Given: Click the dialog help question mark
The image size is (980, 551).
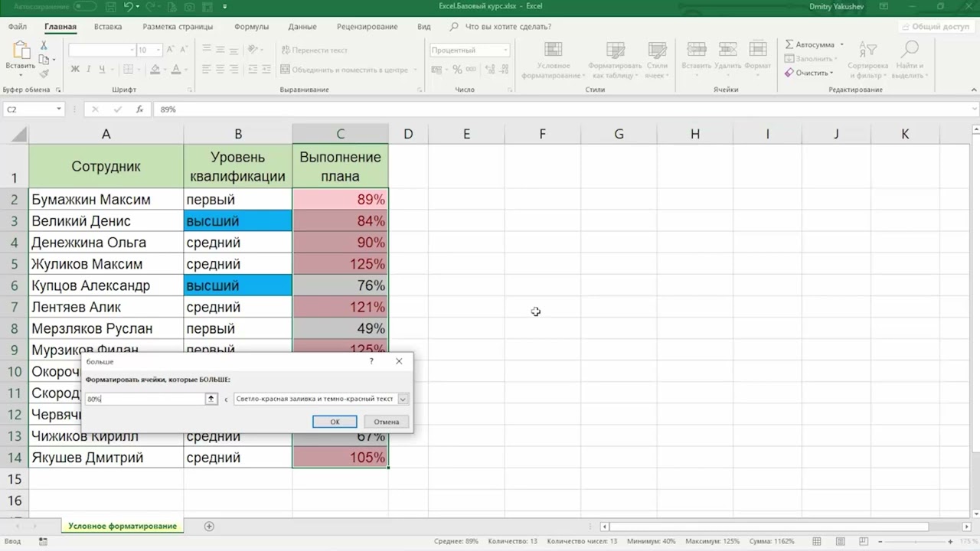Looking at the screenshot, I should click(x=371, y=361).
